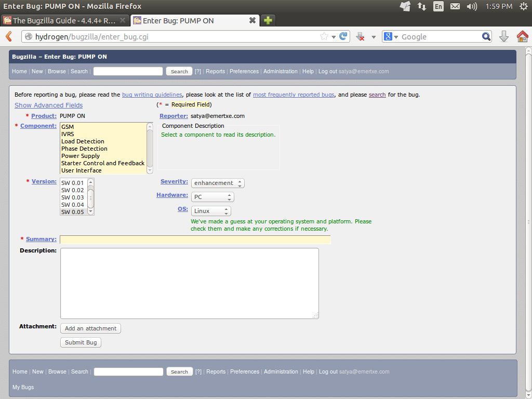Click inside the Description text area
This screenshot has width=532, height=399.
coord(189,283)
